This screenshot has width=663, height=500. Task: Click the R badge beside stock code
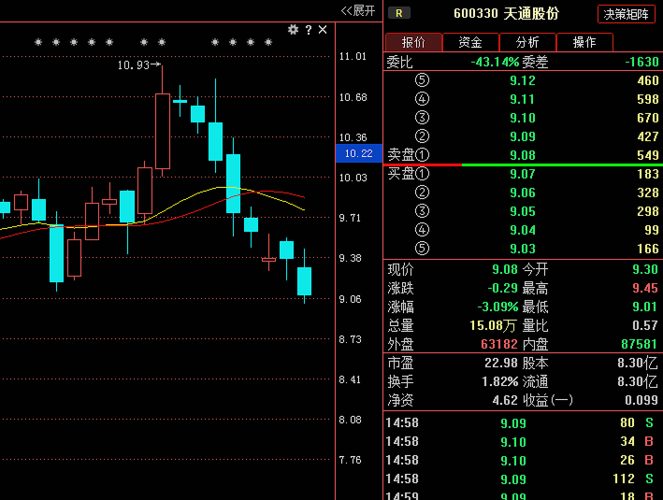coord(399,14)
